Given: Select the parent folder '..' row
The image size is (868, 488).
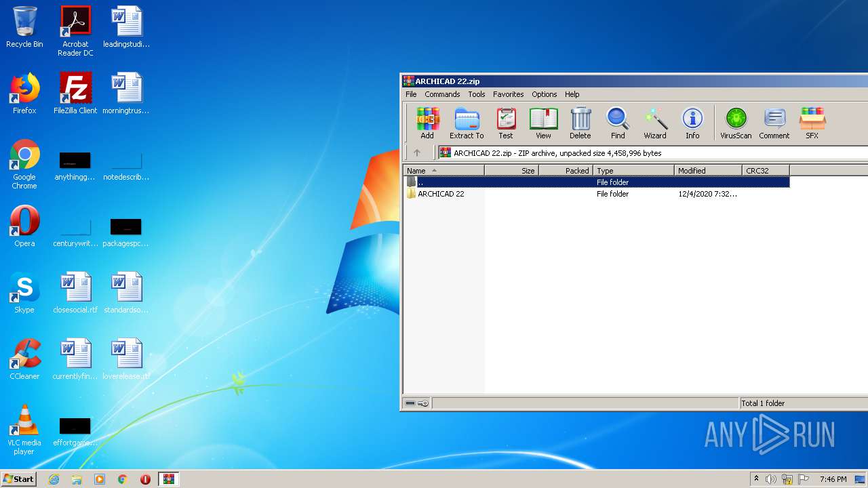Looking at the screenshot, I should [596, 182].
